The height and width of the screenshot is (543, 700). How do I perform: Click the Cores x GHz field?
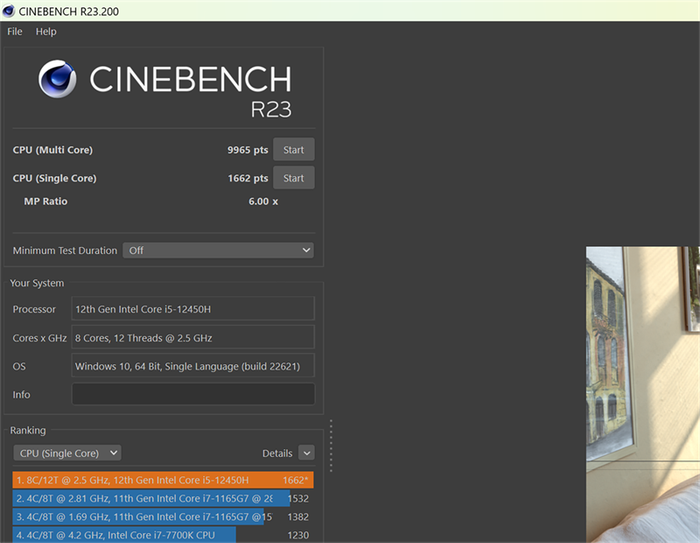[x=193, y=338]
